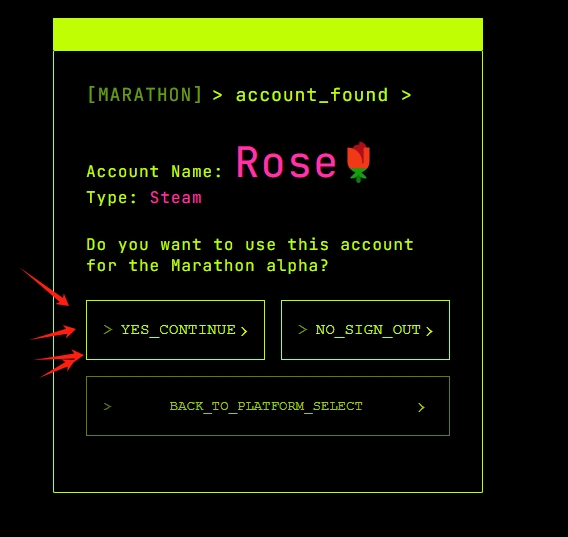
Task: Click the leading arrow before YES_CONTINUE
Action: pos(108,329)
